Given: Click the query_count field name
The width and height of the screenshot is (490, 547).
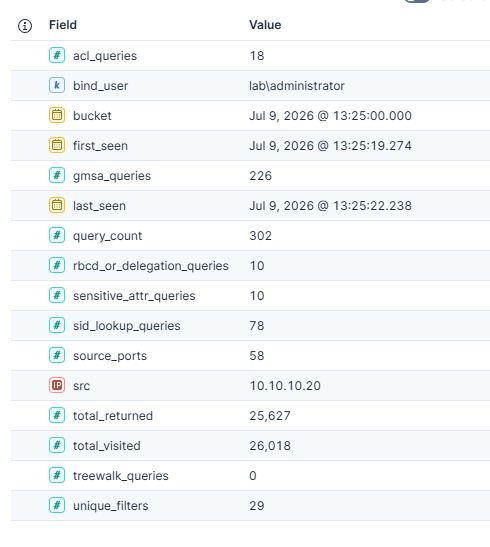Looking at the screenshot, I should (107, 236).
